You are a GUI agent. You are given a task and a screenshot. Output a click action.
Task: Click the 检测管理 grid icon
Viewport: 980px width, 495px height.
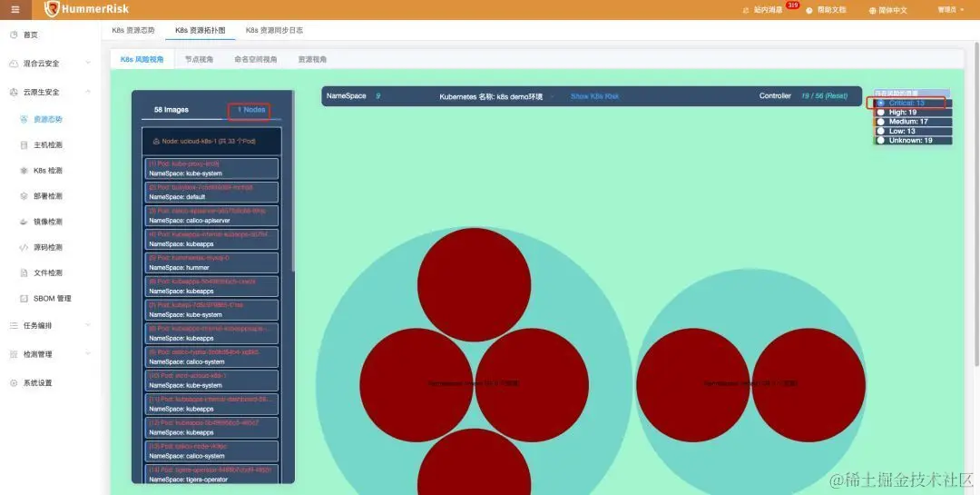[14, 354]
